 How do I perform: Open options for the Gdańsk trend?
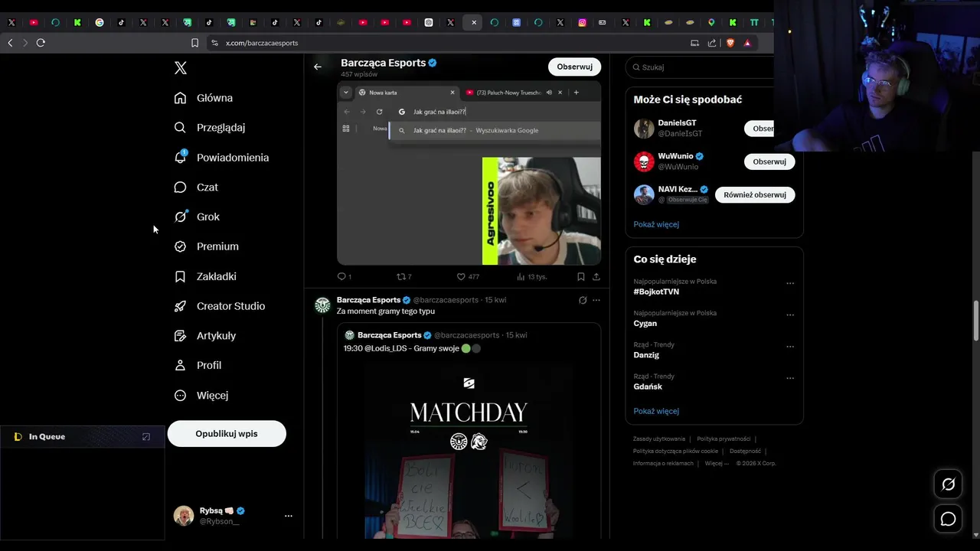pos(790,378)
